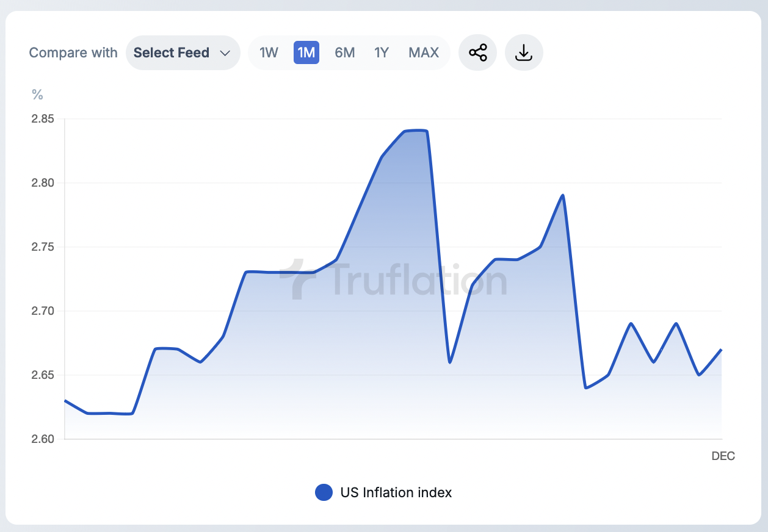Screen dimensions: 768x532
Task: Click the chart's highest peak near 2.84
Action: pyautogui.click(x=415, y=131)
